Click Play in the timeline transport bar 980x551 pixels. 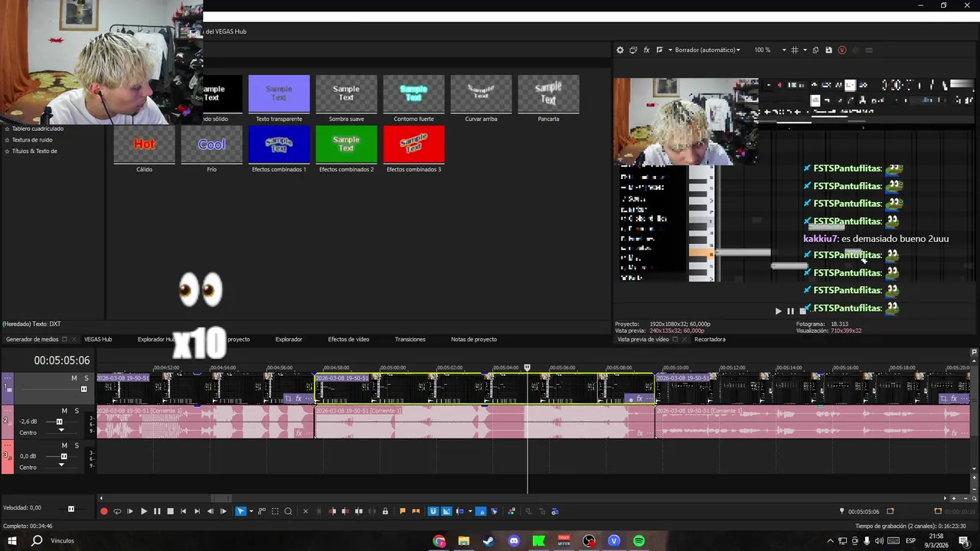pyautogui.click(x=144, y=511)
